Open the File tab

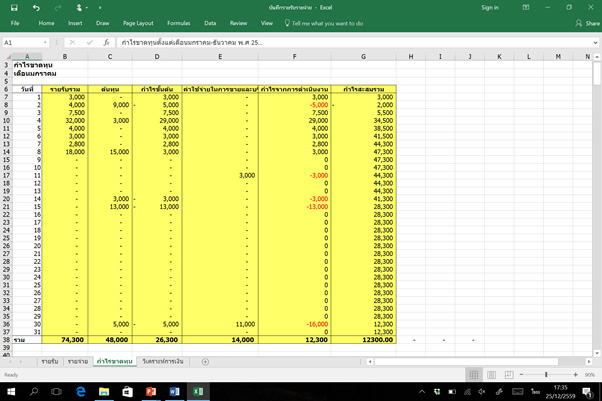pyautogui.click(x=15, y=23)
